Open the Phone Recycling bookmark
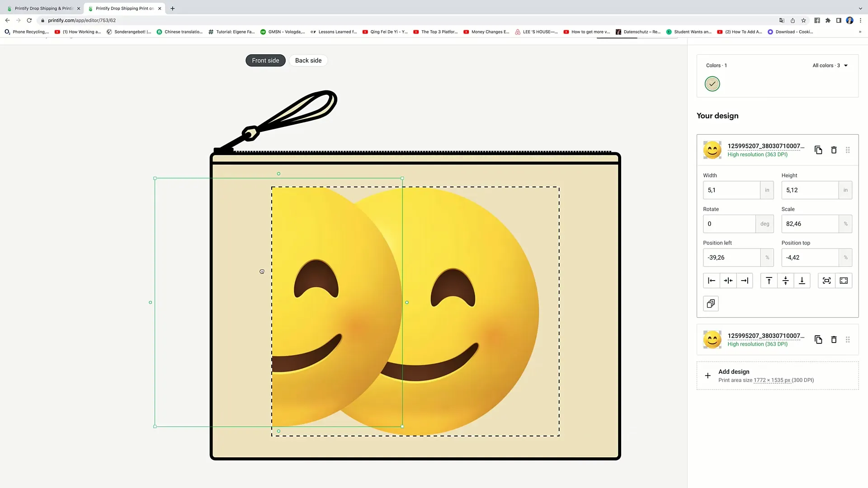This screenshot has width=868, height=488. [x=27, y=32]
